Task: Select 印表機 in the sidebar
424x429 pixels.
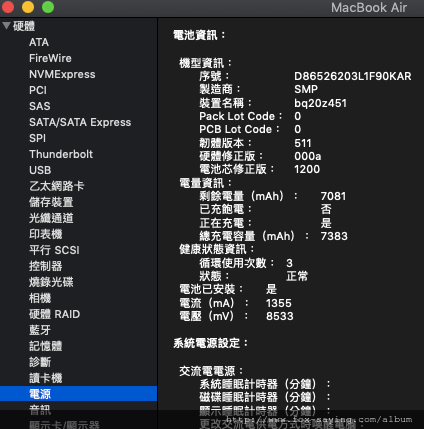Action: click(x=45, y=234)
